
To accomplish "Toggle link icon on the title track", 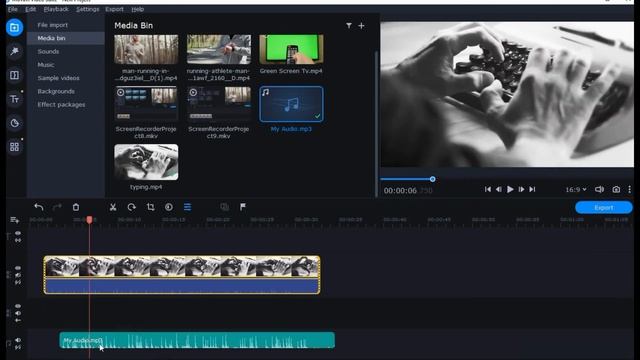I will 18,240.
